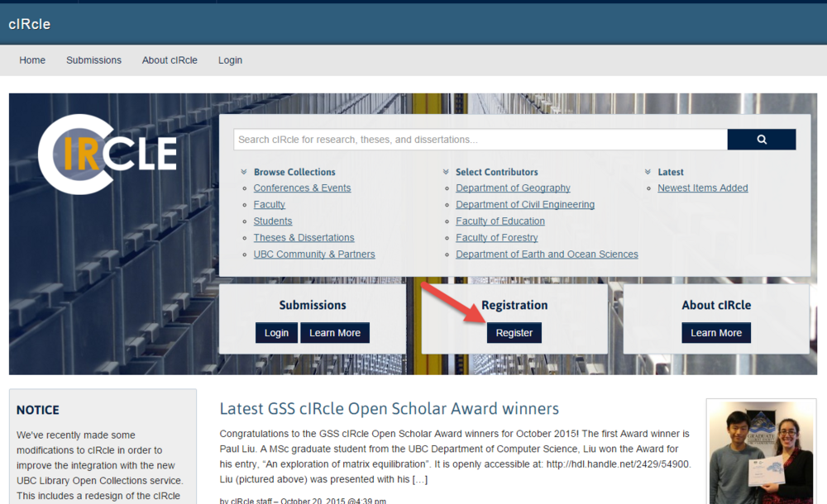Click the magnifier search button
Screen dimensions: 827x504
tap(761, 140)
